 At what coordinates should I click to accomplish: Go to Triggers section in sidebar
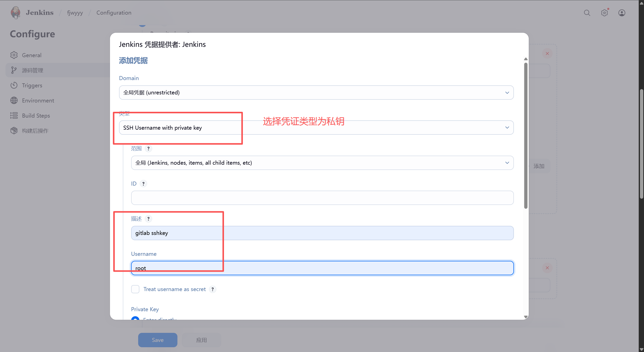click(x=32, y=85)
